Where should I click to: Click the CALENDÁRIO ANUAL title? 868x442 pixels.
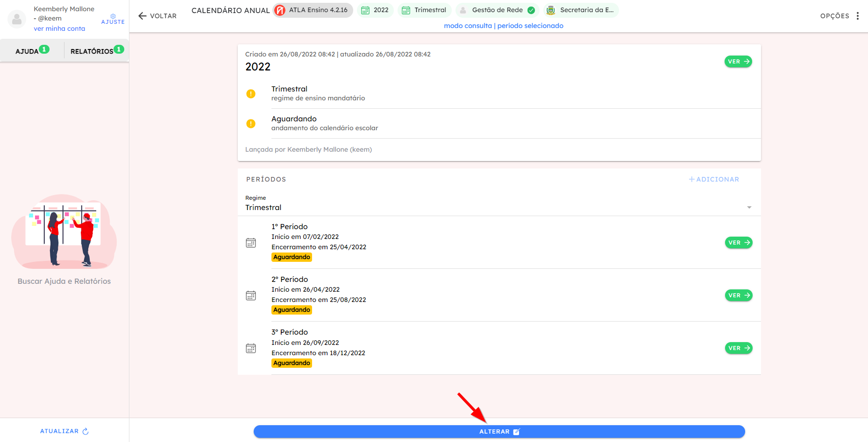tap(230, 10)
